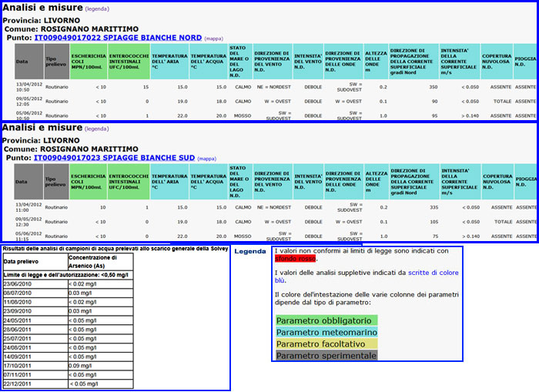Open the legenda link in the Nord panel heading

[x=97, y=9]
